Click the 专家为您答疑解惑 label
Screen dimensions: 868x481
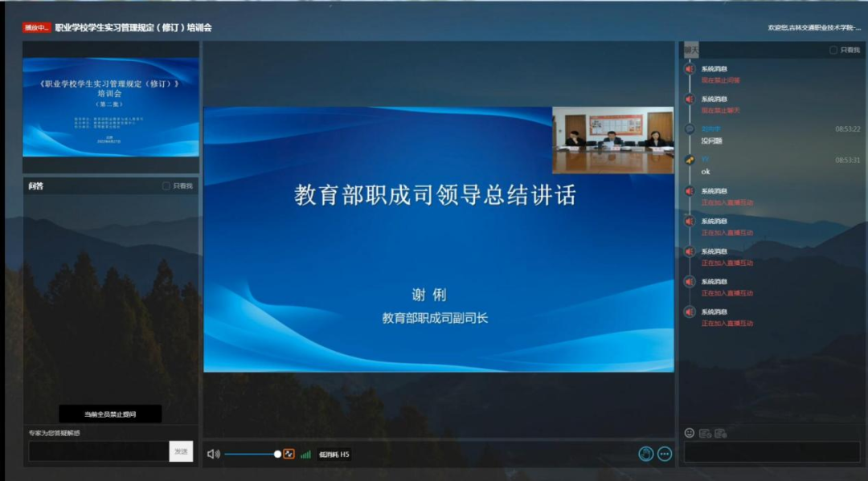55,433
